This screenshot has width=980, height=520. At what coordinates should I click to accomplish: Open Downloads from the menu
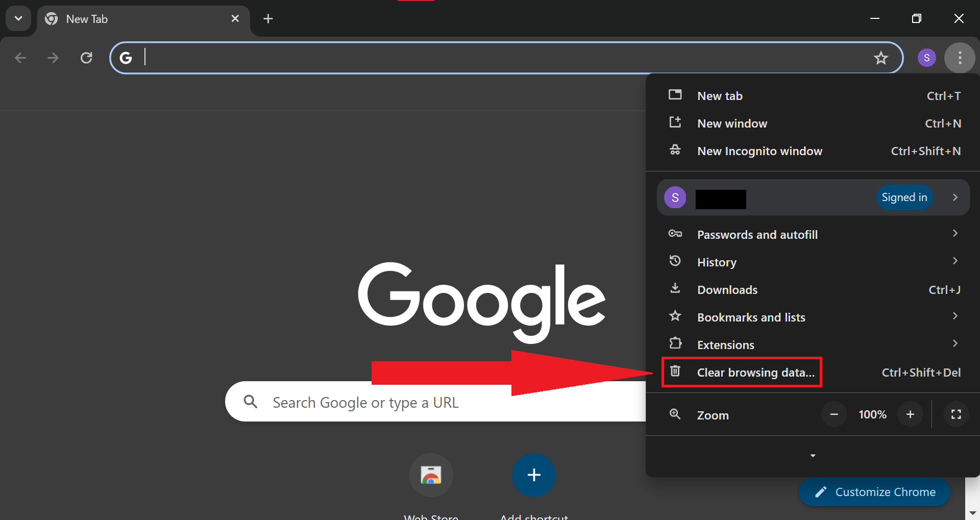tap(813, 290)
